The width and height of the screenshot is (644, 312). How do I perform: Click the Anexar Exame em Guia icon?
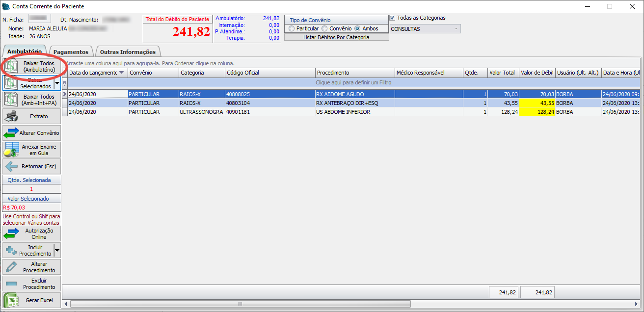[x=11, y=150]
